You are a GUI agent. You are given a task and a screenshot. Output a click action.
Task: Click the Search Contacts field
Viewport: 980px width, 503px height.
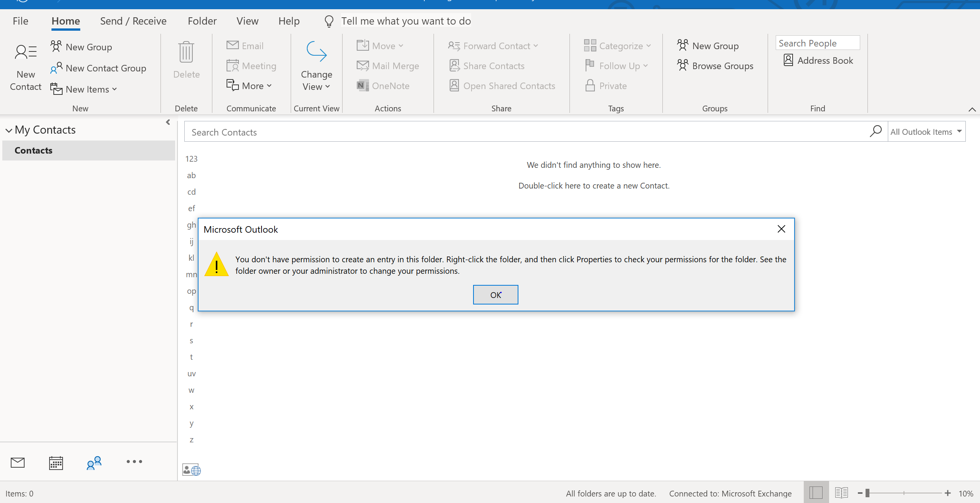pos(526,132)
